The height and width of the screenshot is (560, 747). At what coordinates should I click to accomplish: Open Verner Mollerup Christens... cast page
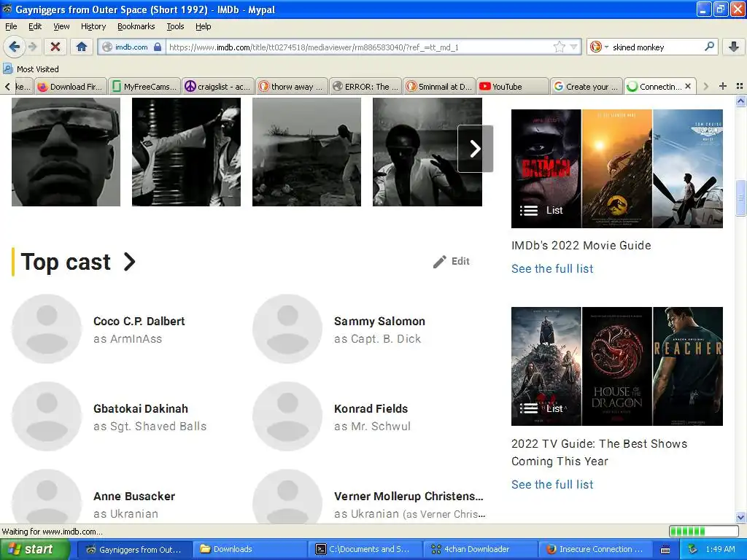pyautogui.click(x=409, y=496)
